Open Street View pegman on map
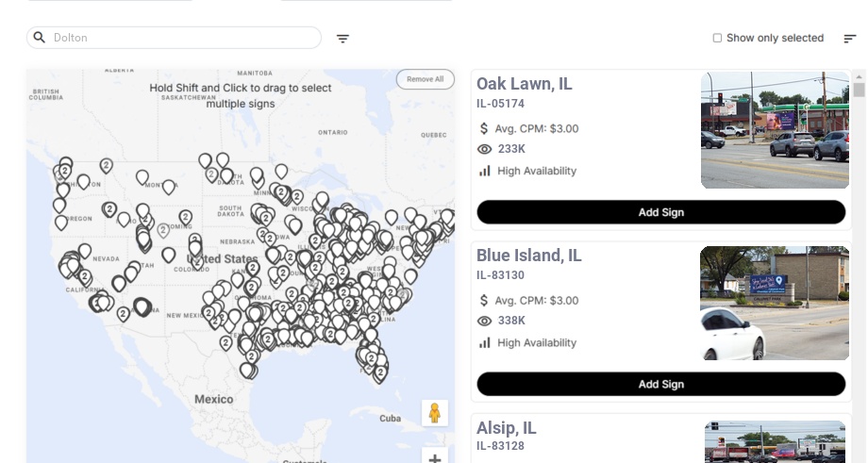 click(x=434, y=413)
